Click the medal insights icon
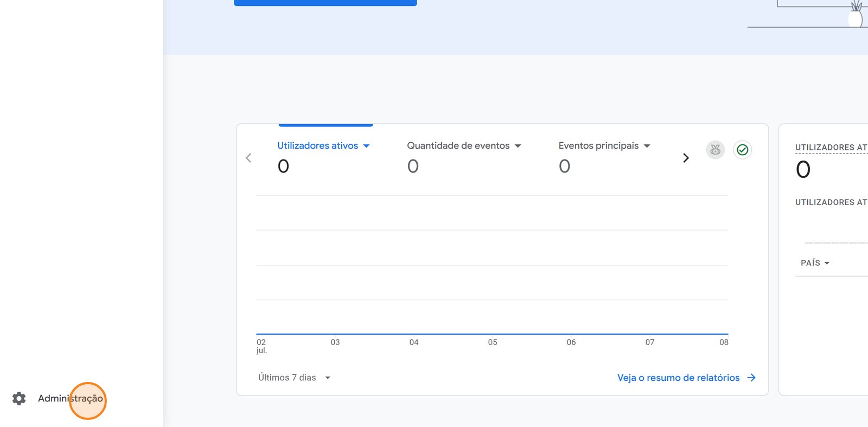This screenshot has height=427, width=868. (715, 150)
